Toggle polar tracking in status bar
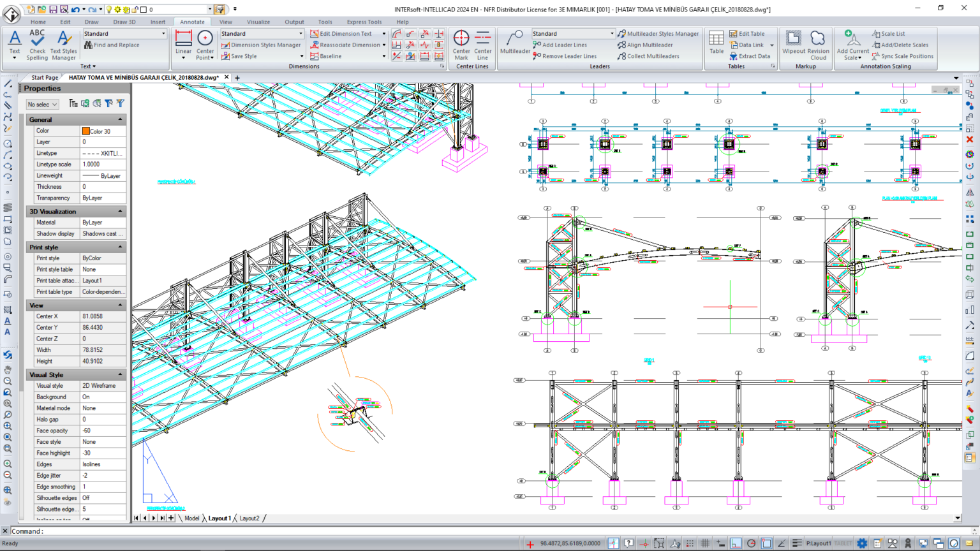 pyautogui.click(x=751, y=543)
